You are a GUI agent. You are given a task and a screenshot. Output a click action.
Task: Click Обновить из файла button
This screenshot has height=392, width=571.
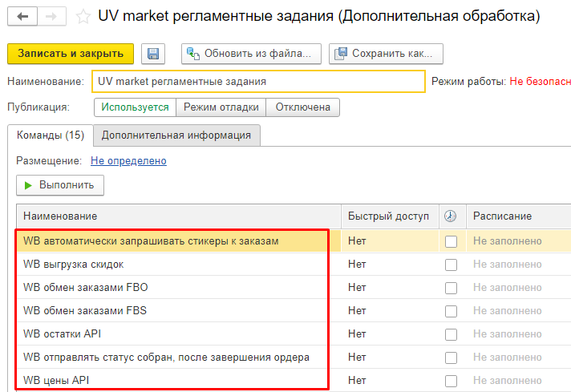251,54
